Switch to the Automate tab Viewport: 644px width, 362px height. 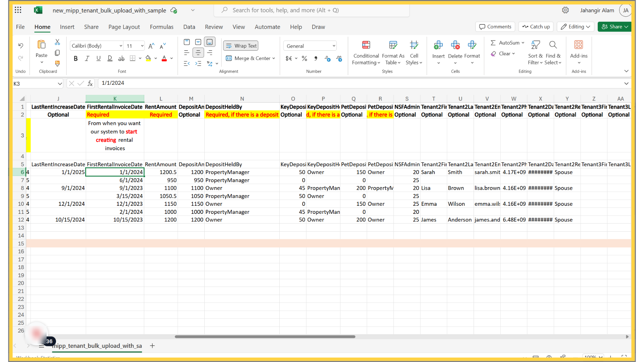click(x=267, y=27)
